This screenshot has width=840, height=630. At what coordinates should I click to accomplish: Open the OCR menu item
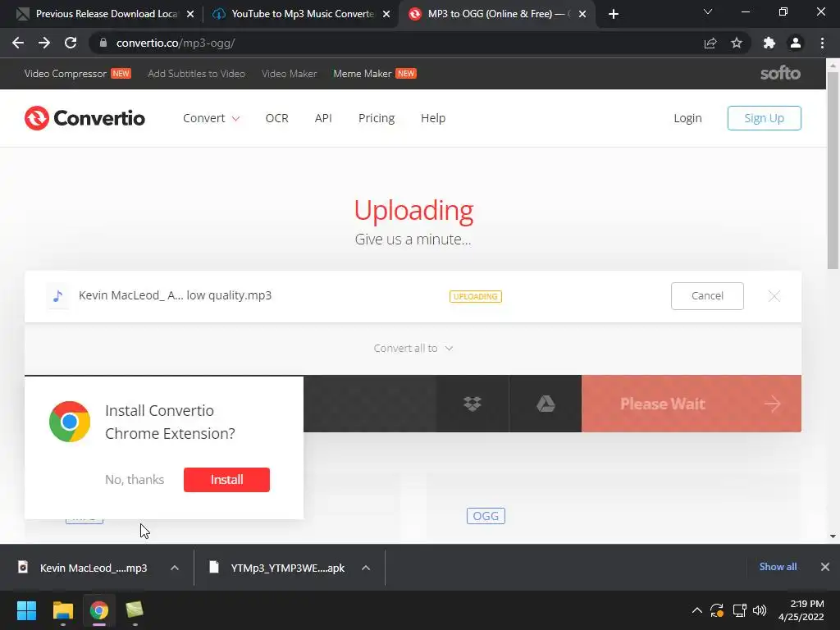[x=277, y=118]
